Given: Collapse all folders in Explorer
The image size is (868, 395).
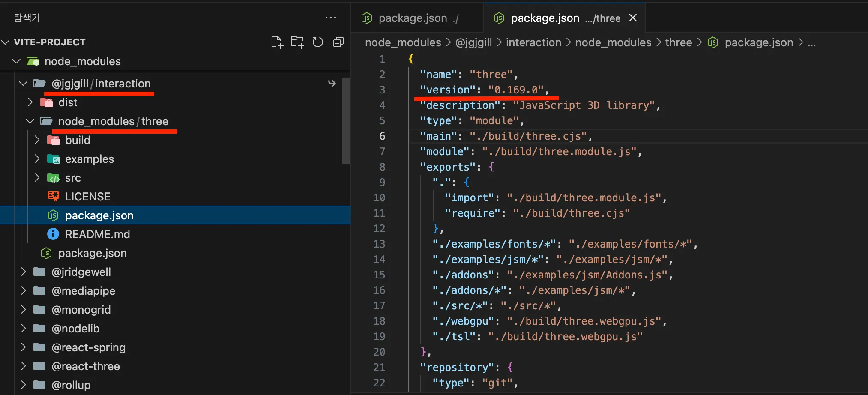Looking at the screenshot, I should pyautogui.click(x=338, y=42).
